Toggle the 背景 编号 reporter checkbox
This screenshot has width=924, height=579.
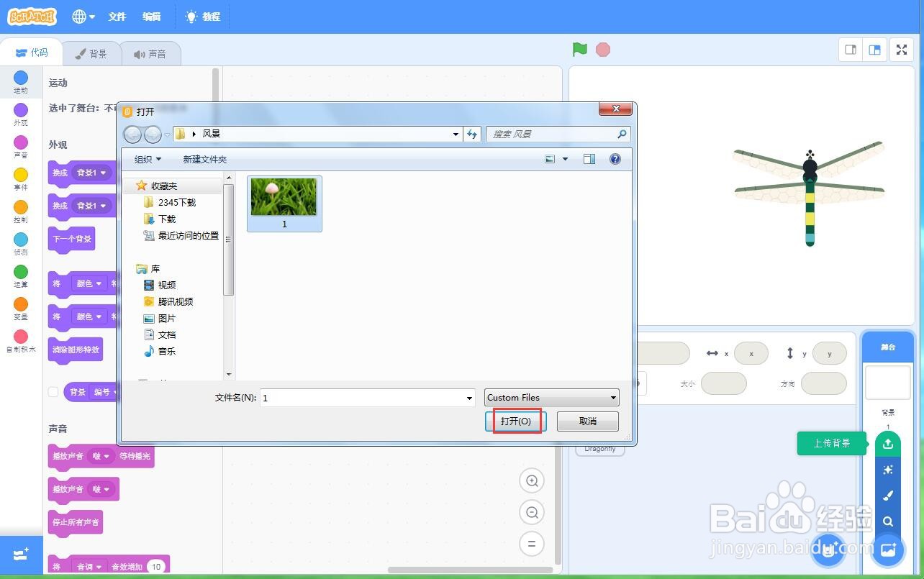pyautogui.click(x=53, y=392)
